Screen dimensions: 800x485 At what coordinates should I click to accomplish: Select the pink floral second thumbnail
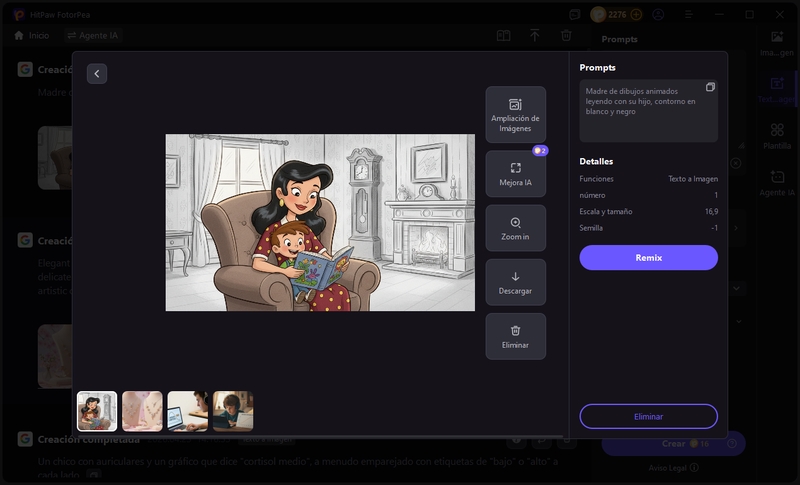(x=142, y=411)
